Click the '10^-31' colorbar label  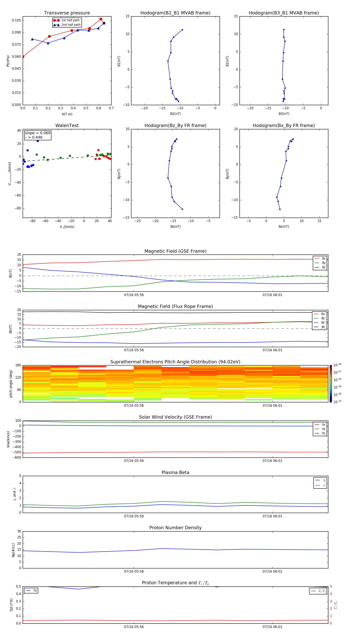point(337,402)
